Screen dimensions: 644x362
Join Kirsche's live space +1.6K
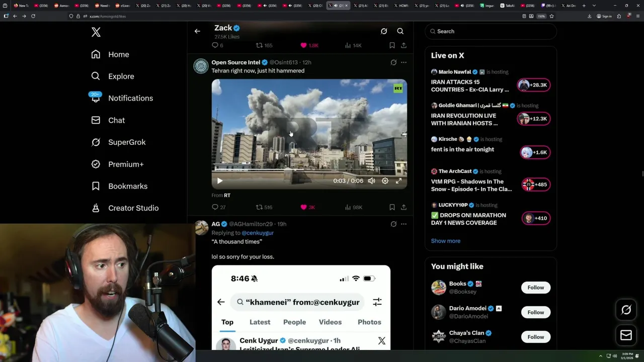[535, 152]
